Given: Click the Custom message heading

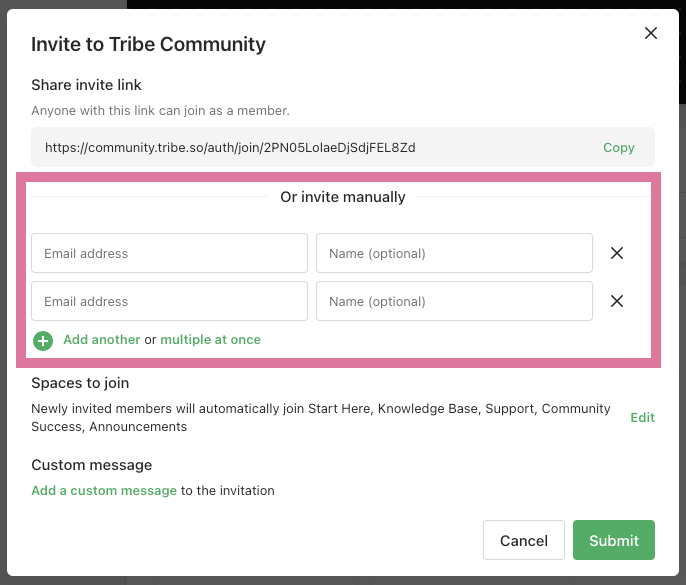Looking at the screenshot, I should pos(91,465).
